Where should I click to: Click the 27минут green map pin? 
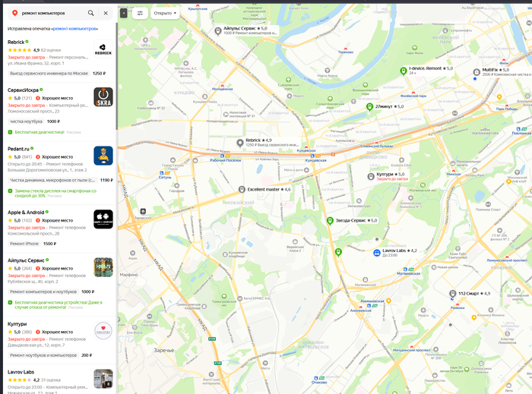(x=370, y=107)
